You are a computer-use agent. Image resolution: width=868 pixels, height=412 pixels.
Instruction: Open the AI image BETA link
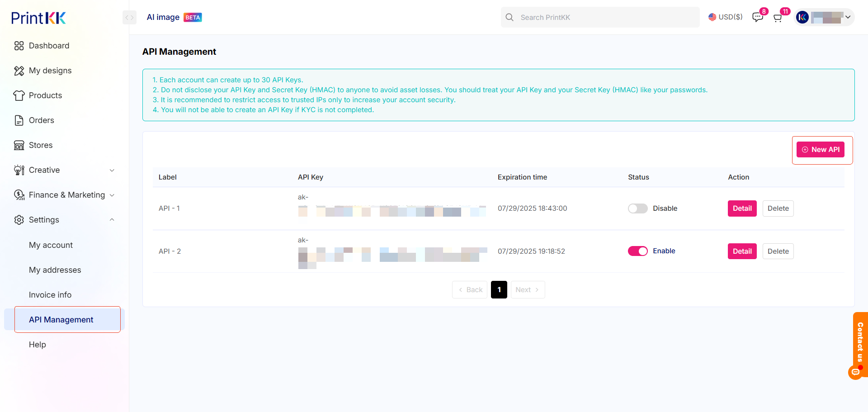175,17
